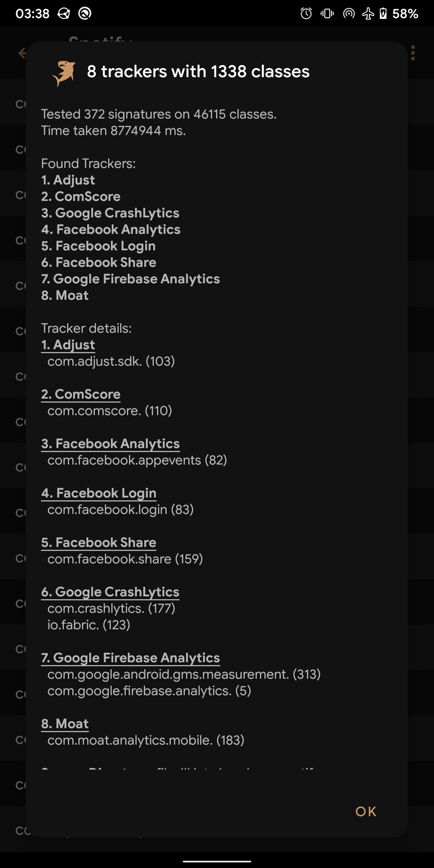
Task: Tap the vibrate mode status icon
Action: pyautogui.click(x=327, y=14)
